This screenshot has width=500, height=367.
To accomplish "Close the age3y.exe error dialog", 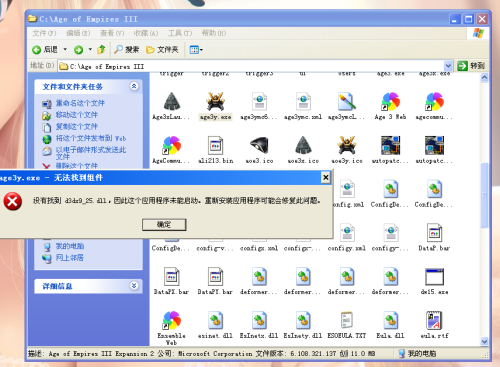I will pos(326,177).
